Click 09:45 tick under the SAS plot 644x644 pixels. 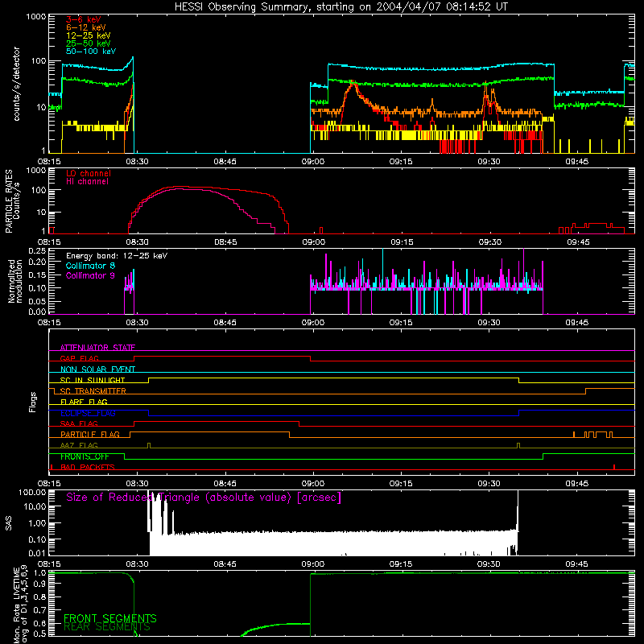(x=576, y=564)
